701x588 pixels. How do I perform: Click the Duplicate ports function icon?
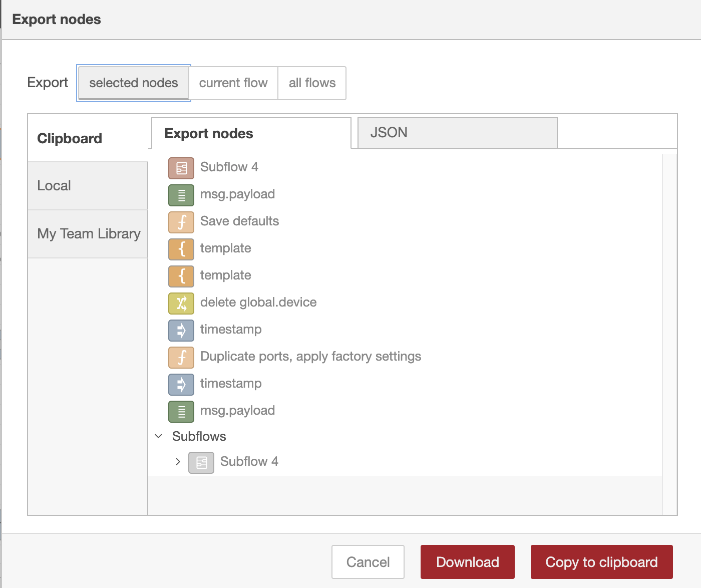click(181, 358)
